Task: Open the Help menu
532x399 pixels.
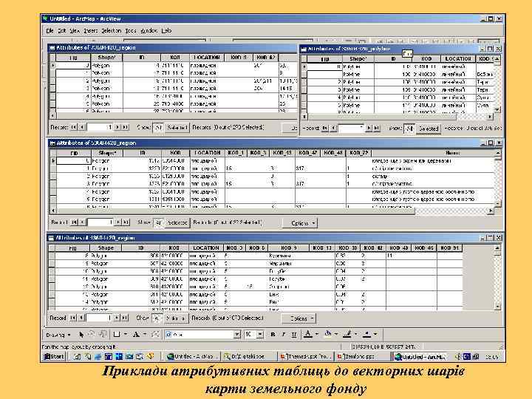Action: tap(166, 30)
